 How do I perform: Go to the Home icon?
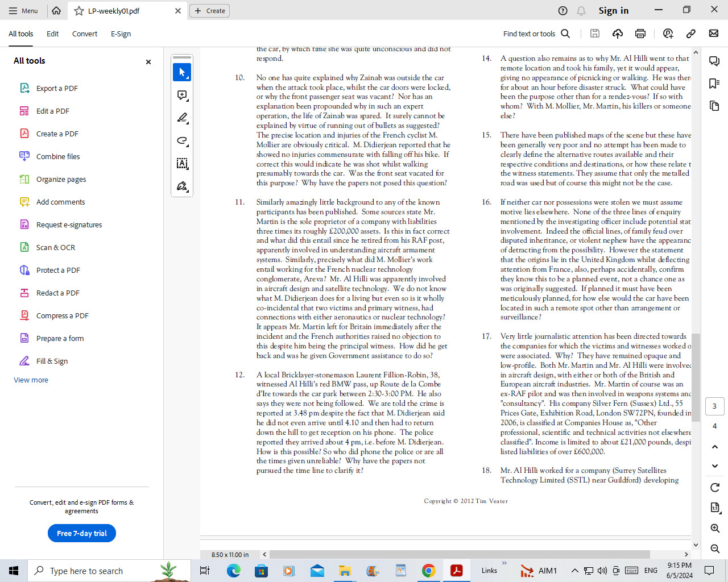tap(56, 11)
